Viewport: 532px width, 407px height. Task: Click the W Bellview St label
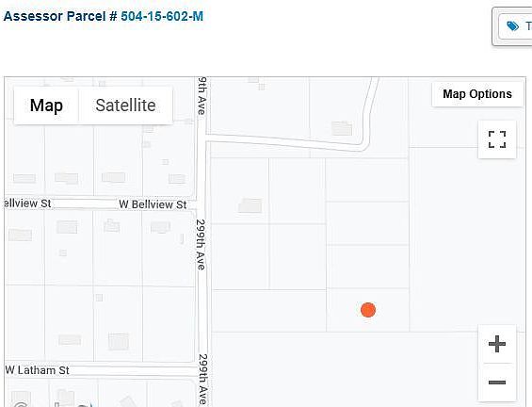[153, 204]
